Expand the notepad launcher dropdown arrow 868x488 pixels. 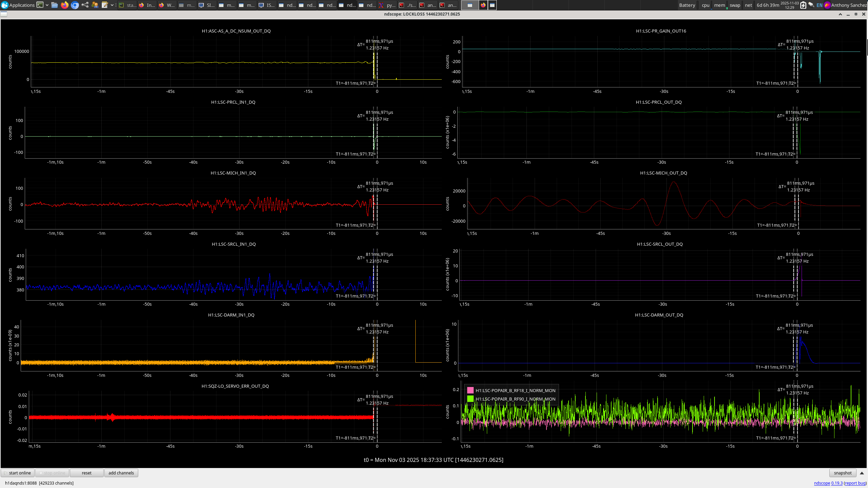click(x=112, y=5)
